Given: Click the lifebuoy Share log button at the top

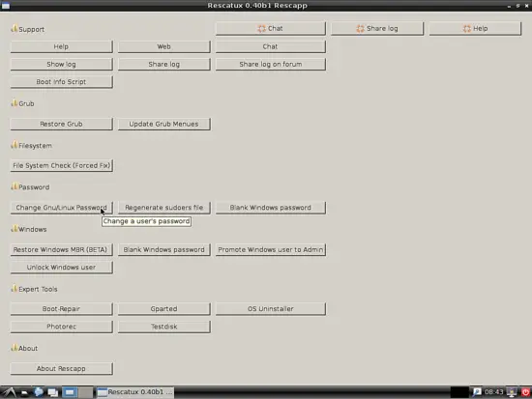Looking at the screenshot, I should coord(377,28).
